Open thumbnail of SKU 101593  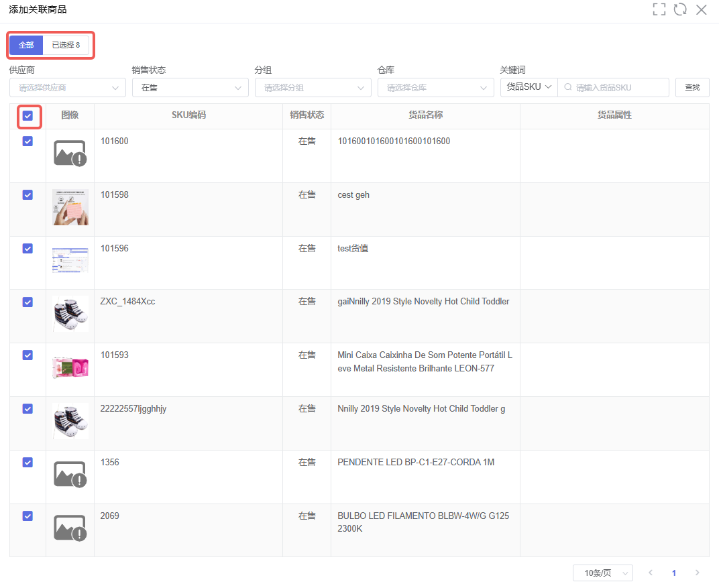tap(70, 367)
